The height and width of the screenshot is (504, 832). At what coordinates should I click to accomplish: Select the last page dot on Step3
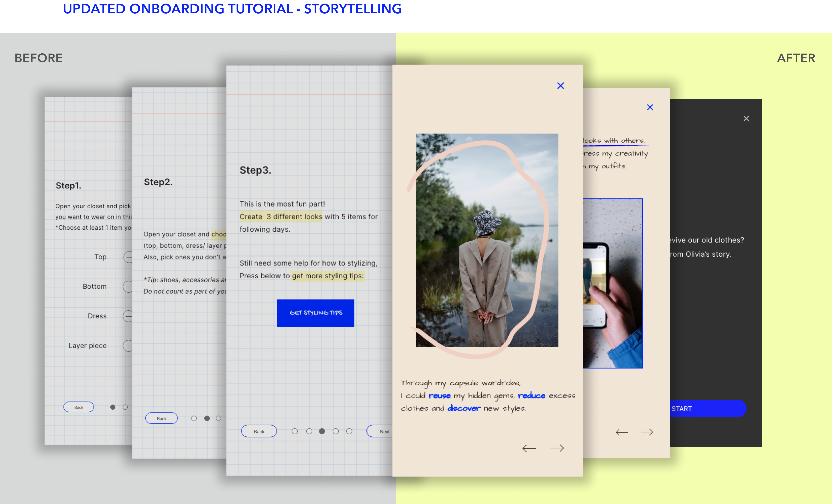pos(349,431)
